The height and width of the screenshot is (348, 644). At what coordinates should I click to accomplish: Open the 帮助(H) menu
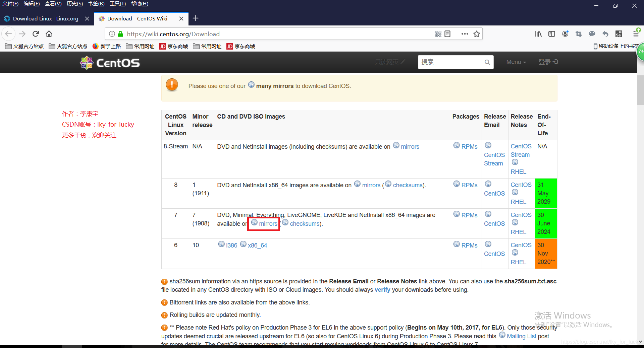pos(140,4)
